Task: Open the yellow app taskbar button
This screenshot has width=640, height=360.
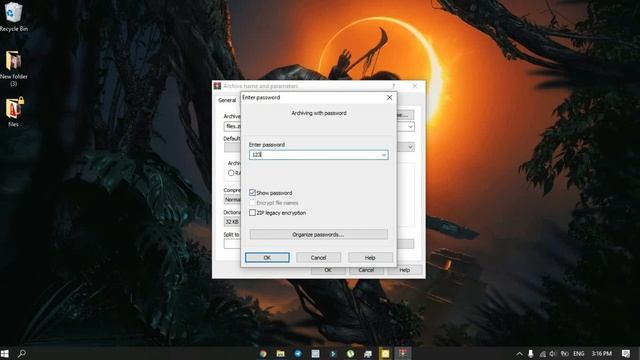Action: (x=385, y=353)
